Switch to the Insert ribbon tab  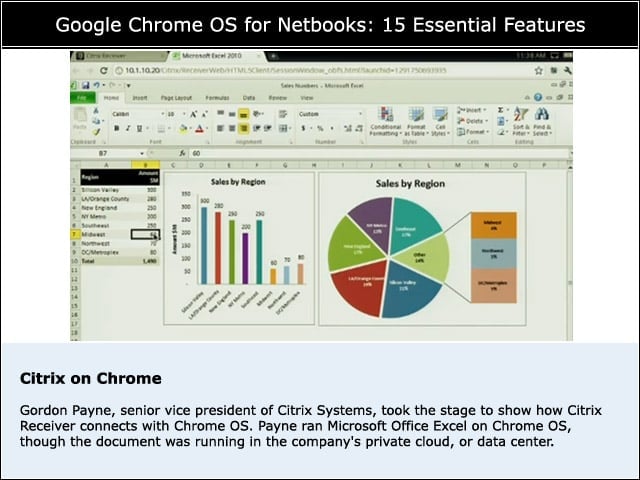coord(140,98)
